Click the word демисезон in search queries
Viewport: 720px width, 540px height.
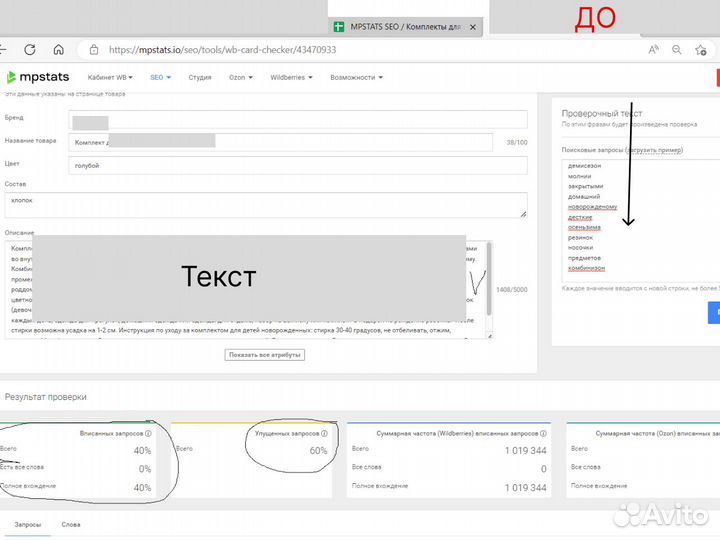584,166
